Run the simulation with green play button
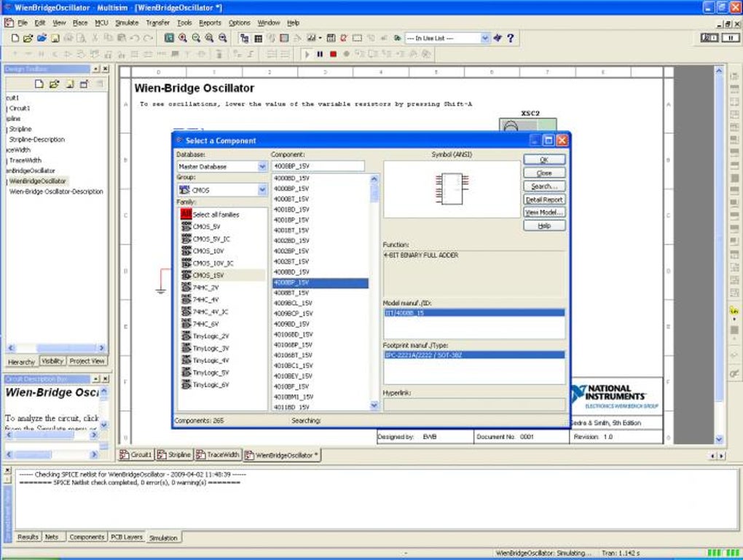Viewport: 743px width, 560px height. point(307,54)
